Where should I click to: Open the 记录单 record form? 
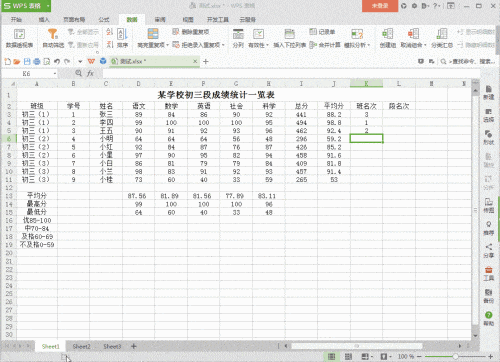[x=322, y=32]
